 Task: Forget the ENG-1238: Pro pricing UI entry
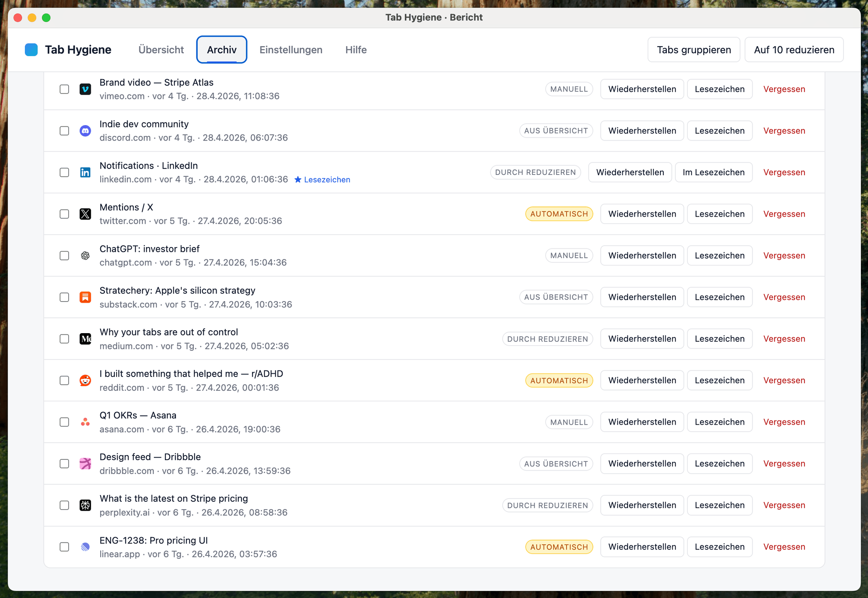pyautogui.click(x=784, y=547)
